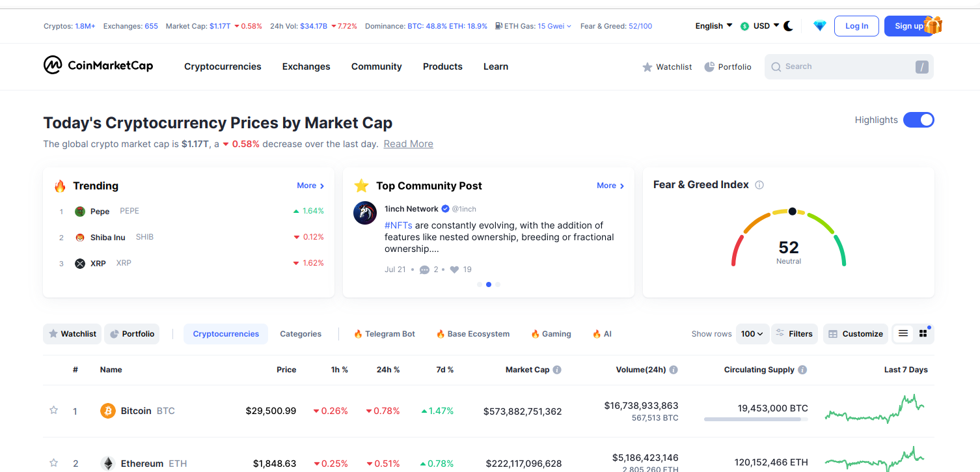Click the Market Cap column info icon
The image size is (980, 472).
coord(557,370)
